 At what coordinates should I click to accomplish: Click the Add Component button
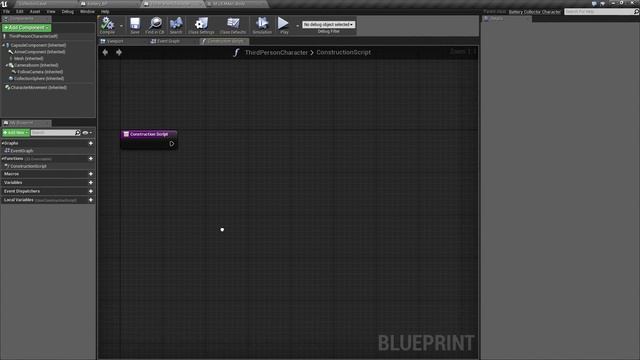pyautogui.click(x=27, y=28)
